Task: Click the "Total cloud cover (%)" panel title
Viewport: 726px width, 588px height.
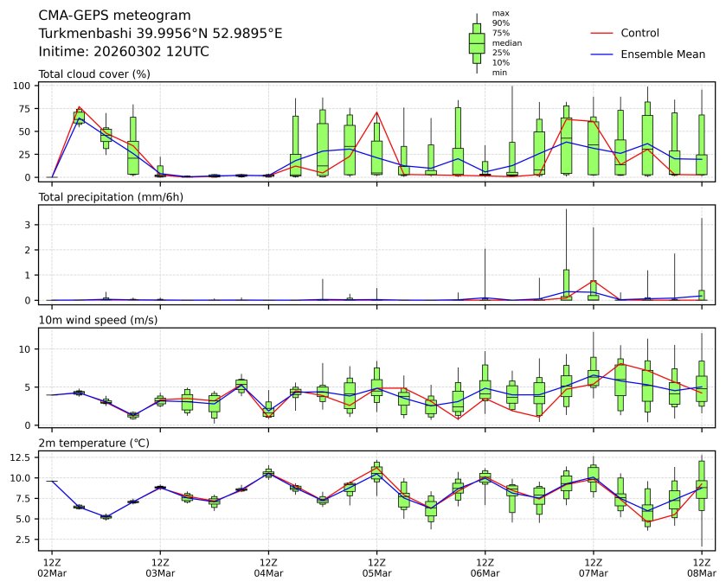Action: click(x=94, y=74)
